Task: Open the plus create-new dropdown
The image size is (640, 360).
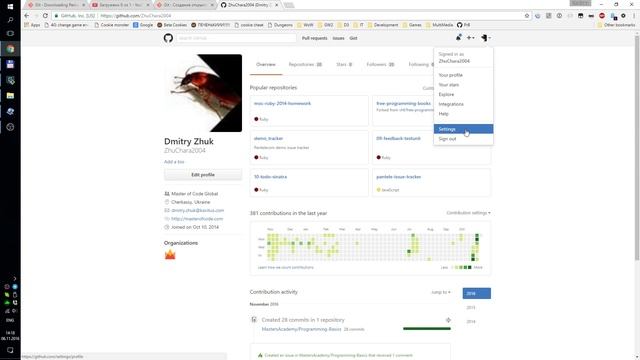Action: (470, 38)
